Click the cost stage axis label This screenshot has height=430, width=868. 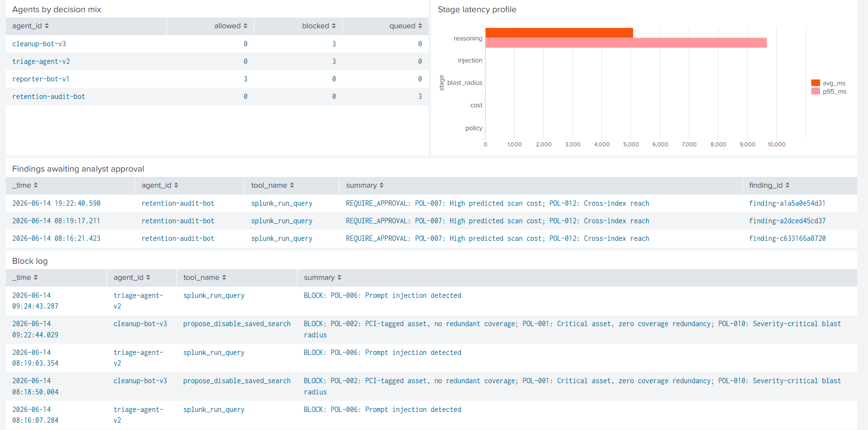click(476, 105)
